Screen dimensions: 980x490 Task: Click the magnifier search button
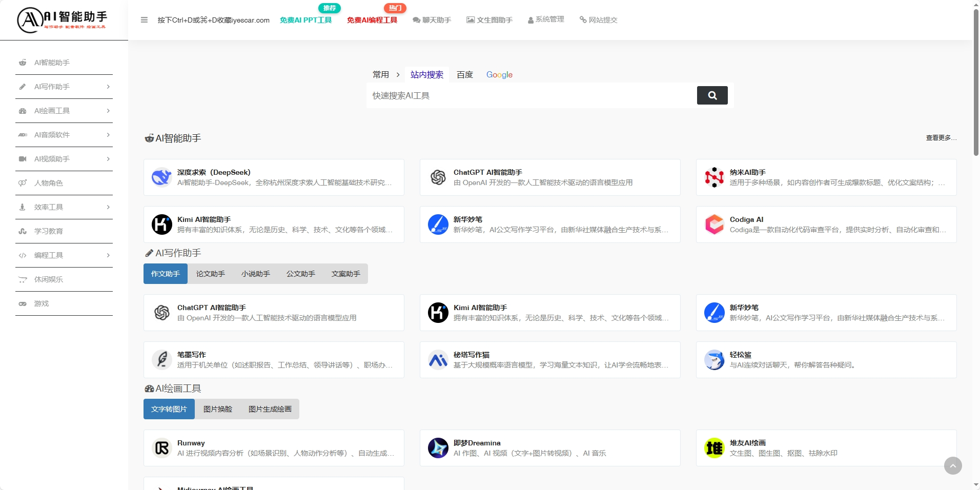click(712, 95)
